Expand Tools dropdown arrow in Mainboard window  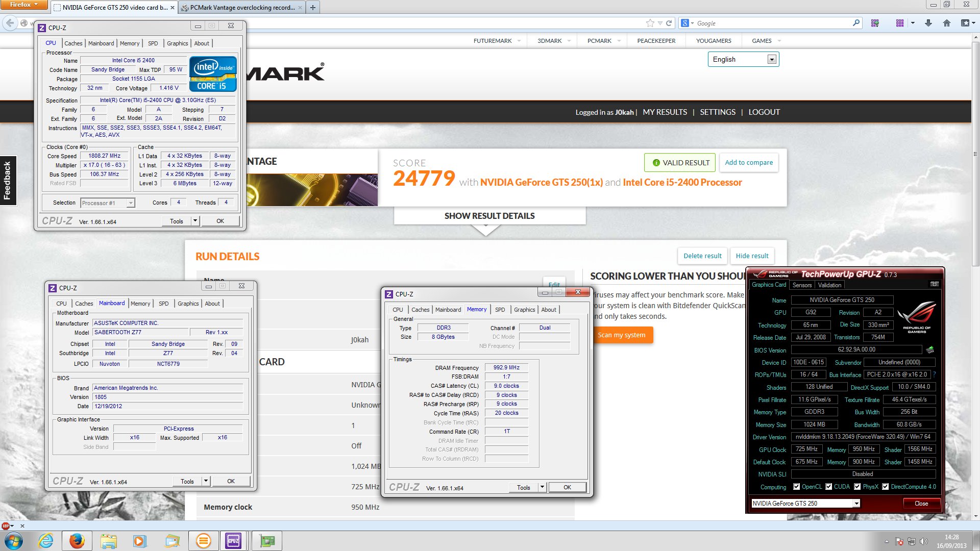click(206, 481)
